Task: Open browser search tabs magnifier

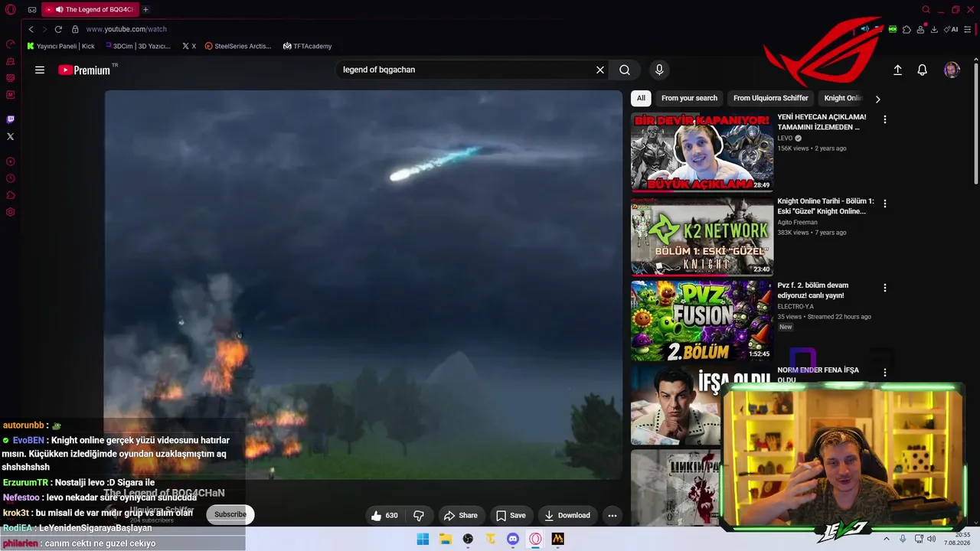Action: 926,10
